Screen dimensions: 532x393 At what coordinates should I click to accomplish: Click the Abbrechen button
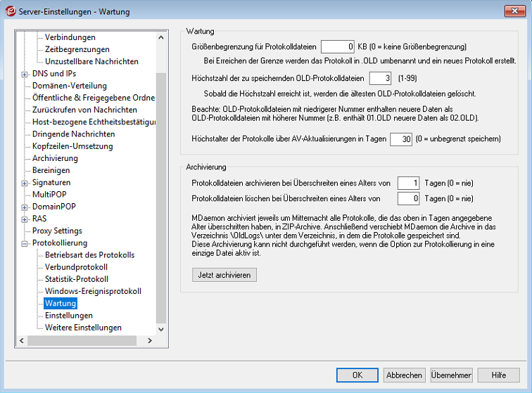tap(404, 375)
